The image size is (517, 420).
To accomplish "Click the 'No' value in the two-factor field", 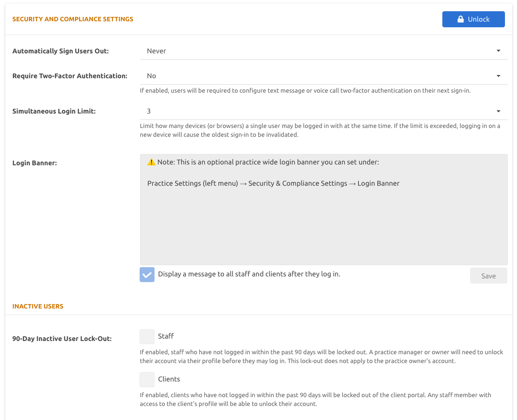I will click(151, 76).
